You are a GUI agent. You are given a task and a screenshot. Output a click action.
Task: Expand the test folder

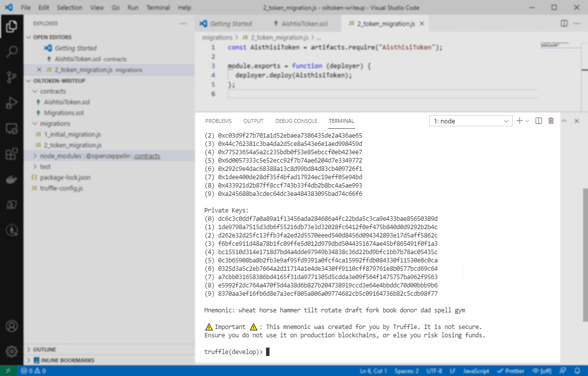(x=45, y=166)
